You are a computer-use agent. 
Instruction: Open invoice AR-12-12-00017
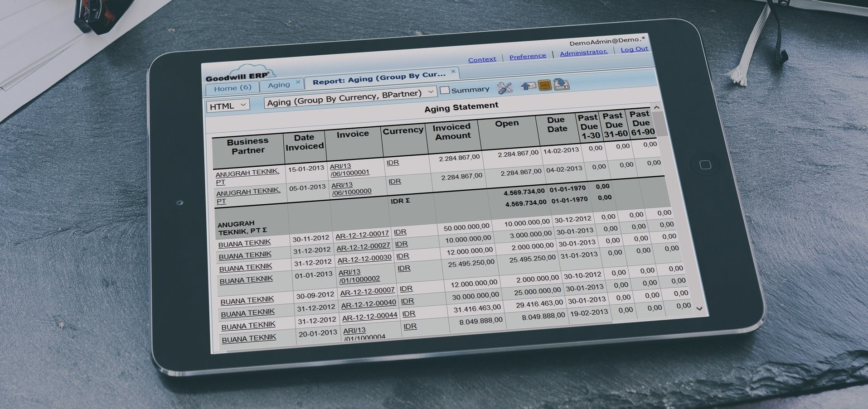(362, 235)
